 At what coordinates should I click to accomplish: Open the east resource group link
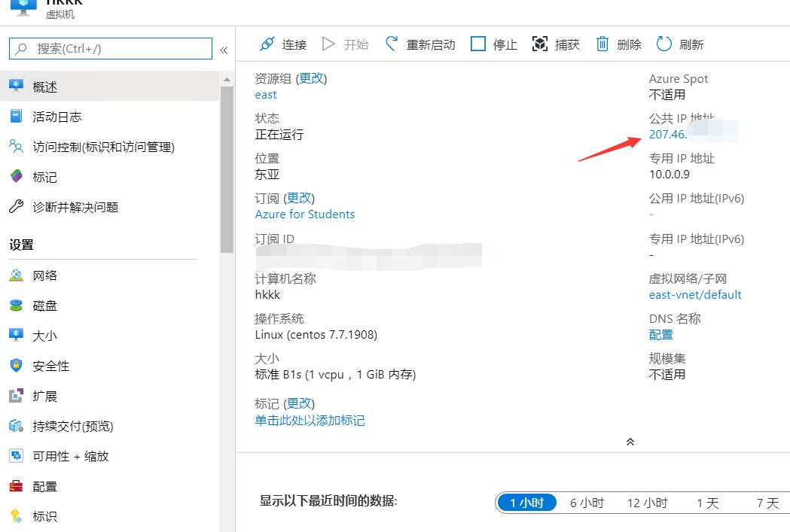[x=266, y=95]
